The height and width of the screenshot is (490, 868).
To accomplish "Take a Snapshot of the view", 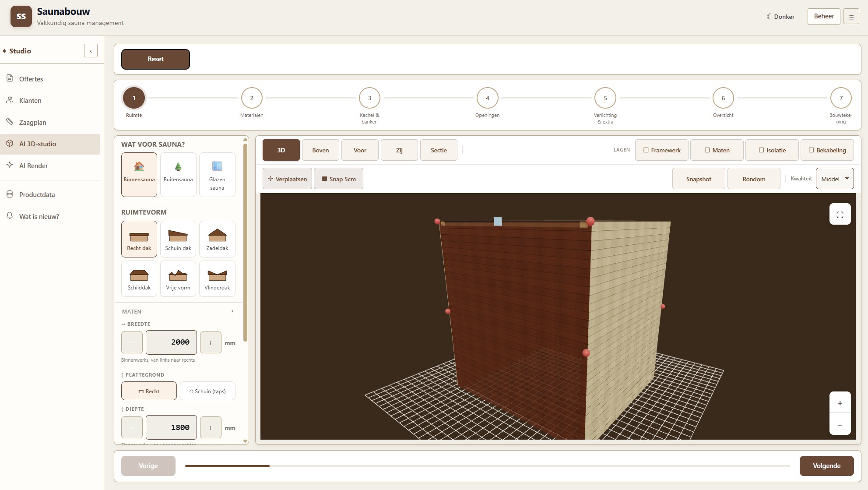I will 699,179.
